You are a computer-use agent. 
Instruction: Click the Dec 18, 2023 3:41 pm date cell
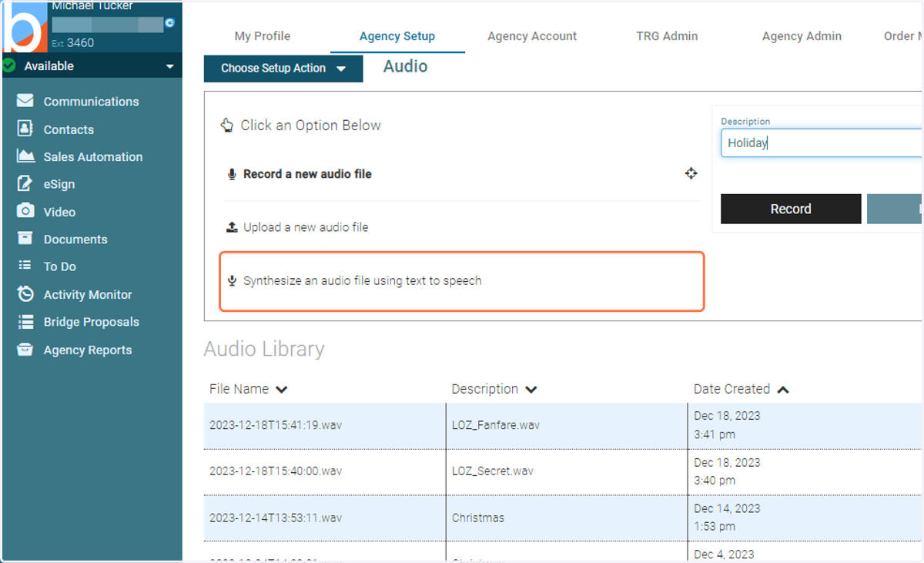[804, 425]
